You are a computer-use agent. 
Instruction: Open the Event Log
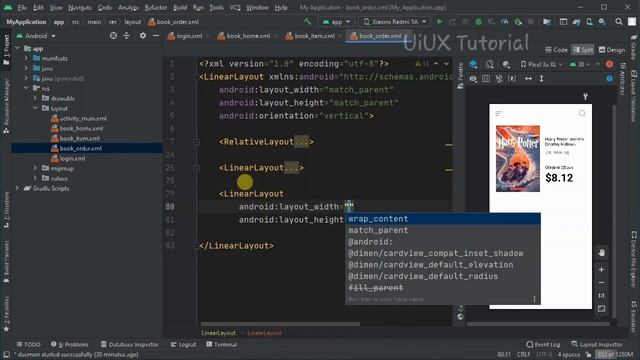coord(543,344)
